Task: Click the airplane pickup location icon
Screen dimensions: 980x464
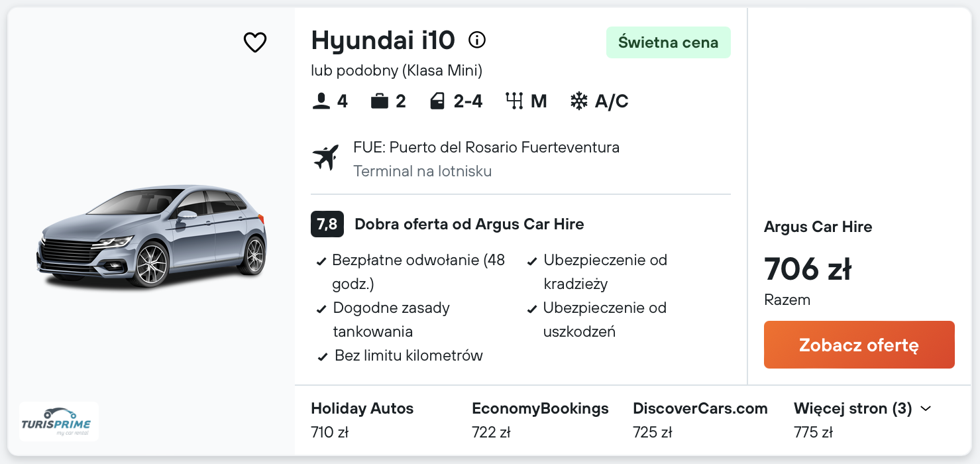Action: (325, 158)
